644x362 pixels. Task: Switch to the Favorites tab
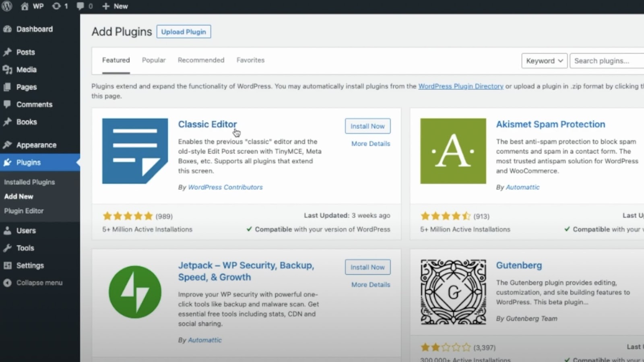250,60
